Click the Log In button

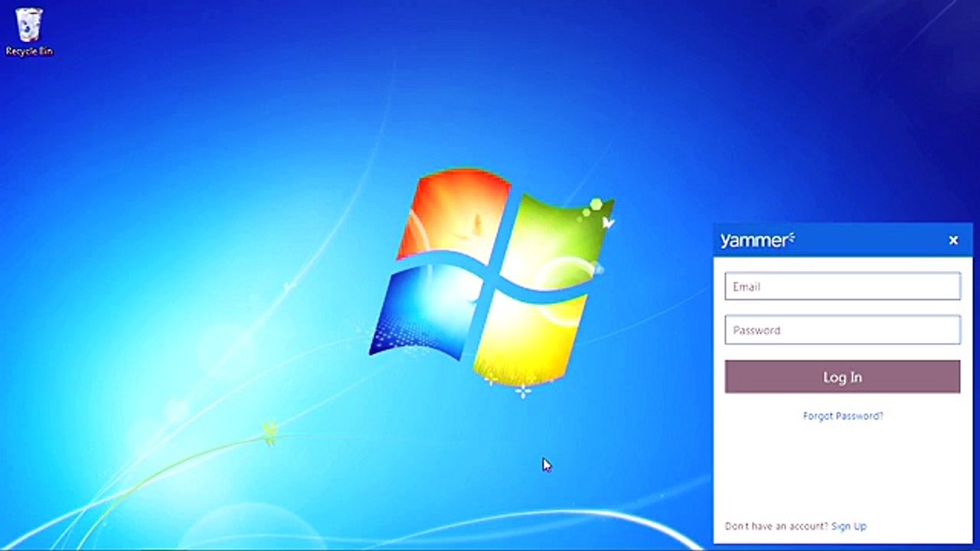(x=842, y=377)
